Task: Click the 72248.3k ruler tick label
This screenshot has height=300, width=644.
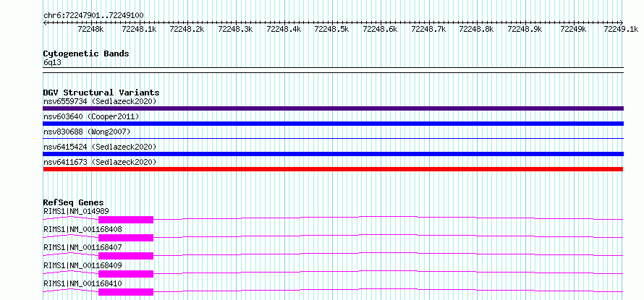Action: point(235,29)
